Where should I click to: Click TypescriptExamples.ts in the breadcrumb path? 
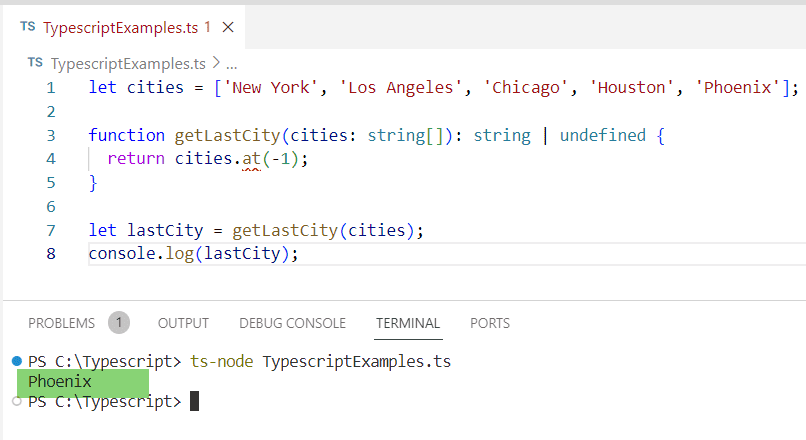pyautogui.click(x=128, y=64)
